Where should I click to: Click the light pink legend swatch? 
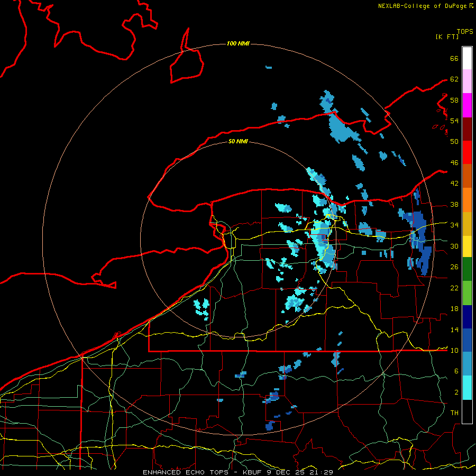click(x=467, y=81)
